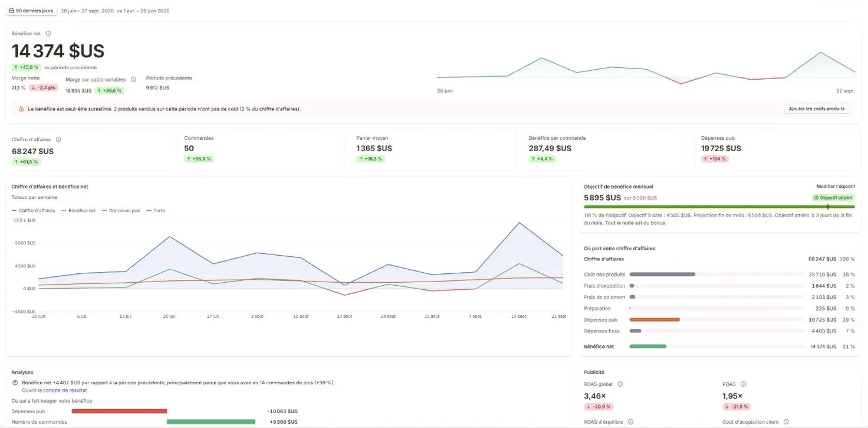Select the Commandes metric card
This screenshot has height=428, width=868.
pyautogui.click(x=261, y=150)
